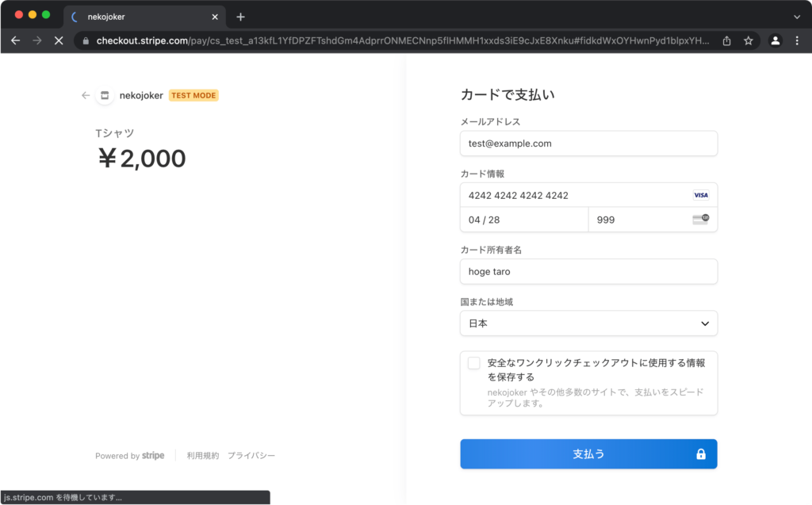Expand the tab search chevron
This screenshot has height=505, width=812.
click(797, 17)
